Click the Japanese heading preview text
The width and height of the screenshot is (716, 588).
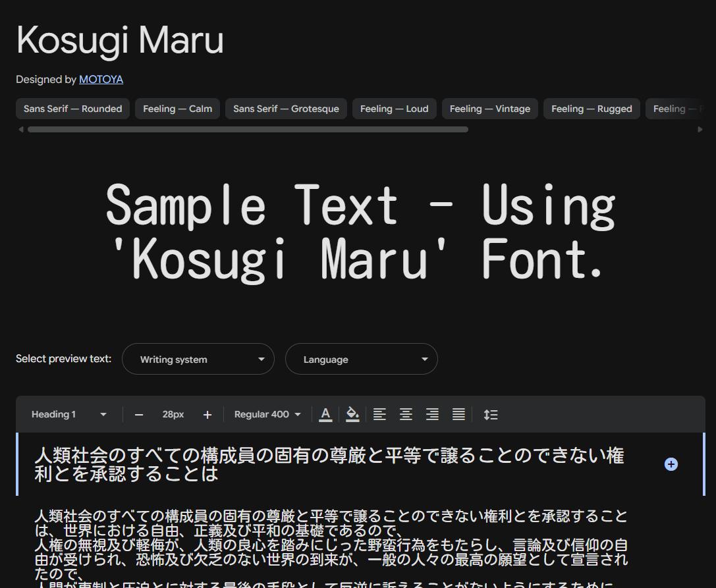pyautogui.click(x=329, y=465)
